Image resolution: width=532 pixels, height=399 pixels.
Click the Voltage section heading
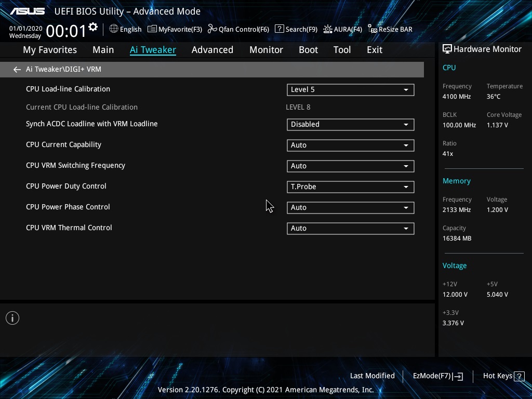point(454,265)
